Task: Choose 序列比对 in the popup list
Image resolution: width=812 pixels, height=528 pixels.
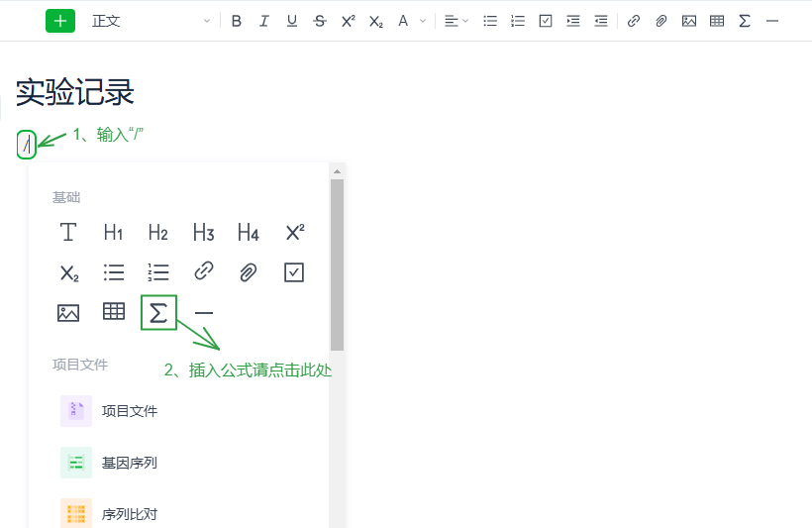Action: tap(129, 514)
